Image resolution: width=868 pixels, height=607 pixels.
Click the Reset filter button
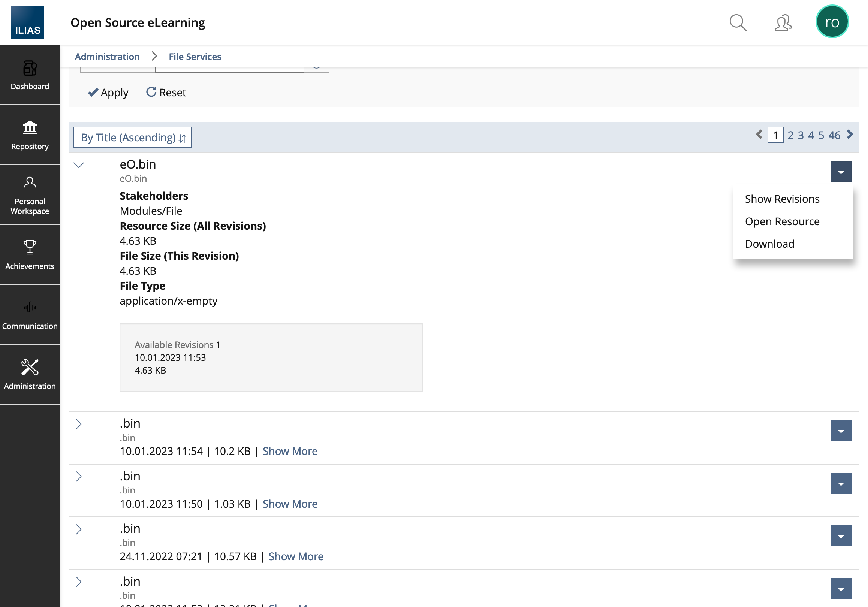(x=166, y=93)
